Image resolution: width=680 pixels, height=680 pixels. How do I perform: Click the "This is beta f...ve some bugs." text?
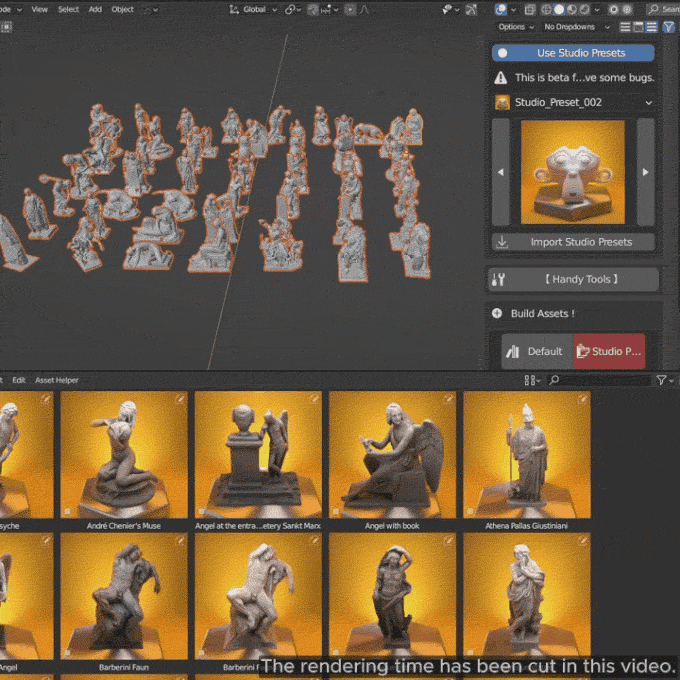(x=584, y=78)
